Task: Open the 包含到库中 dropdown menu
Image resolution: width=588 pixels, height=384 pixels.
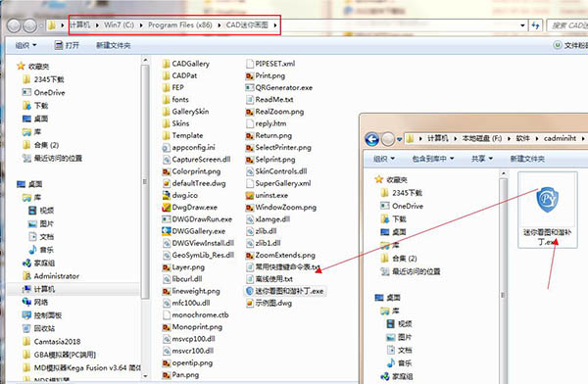Action: (433, 159)
